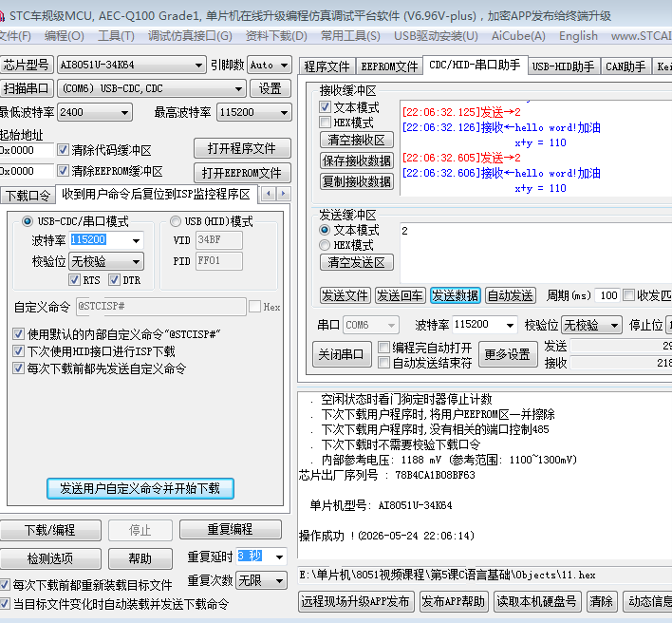Open the 最高波特率 115200 dropdown
The height and width of the screenshot is (623, 672).
point(254,112)
